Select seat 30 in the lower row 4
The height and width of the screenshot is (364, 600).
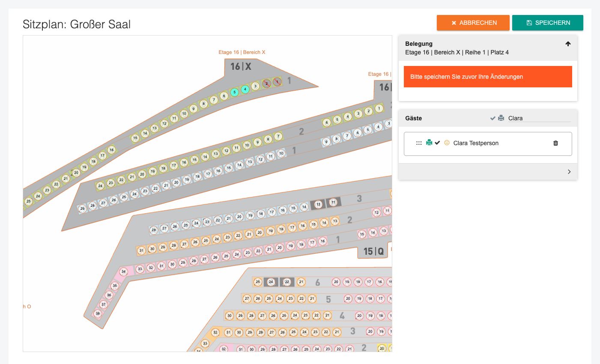click(230, 316)
